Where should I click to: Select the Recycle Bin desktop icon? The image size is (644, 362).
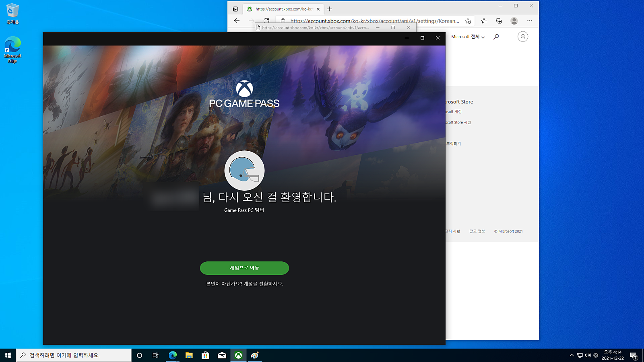(12, 14)
